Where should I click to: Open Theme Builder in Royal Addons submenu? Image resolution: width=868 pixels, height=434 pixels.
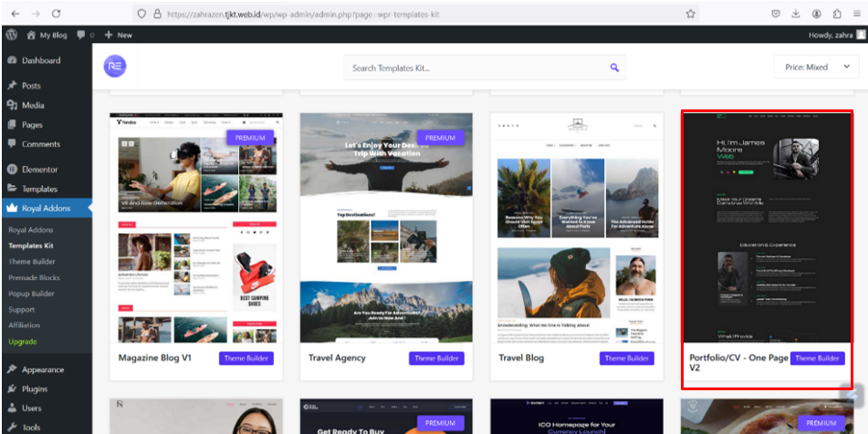tap(32, 262)
